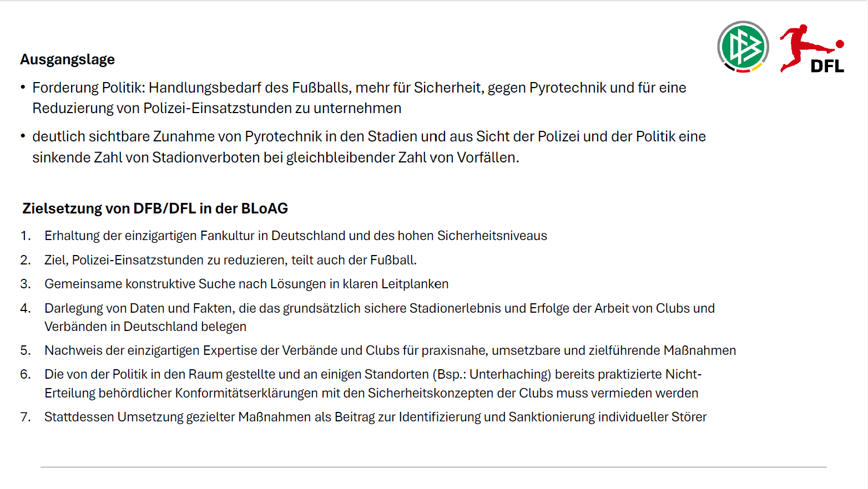Click the black DFL lettering
This screenshot has height=489, width=868.
(x=827, y=67)
